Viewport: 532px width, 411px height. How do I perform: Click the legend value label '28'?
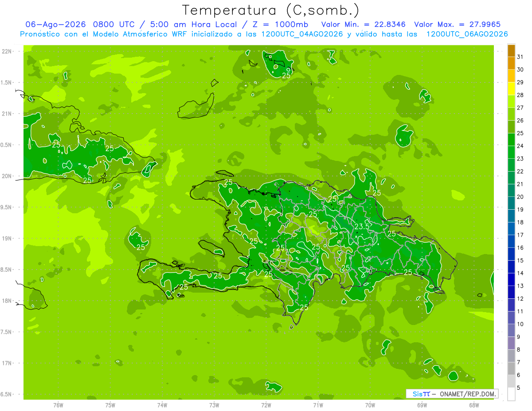520,95
